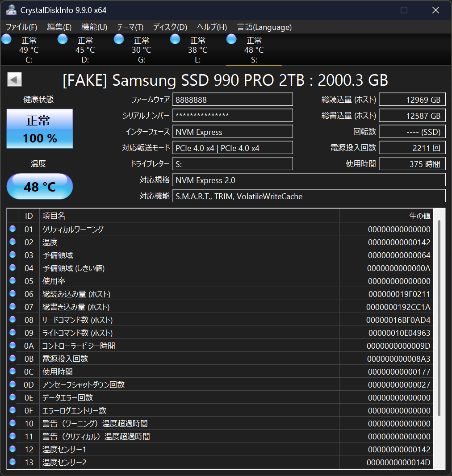This screenshot has width=452, height=476.
Task: Click the status dot for エラーログエントリー数
Action: click(13, 410)
